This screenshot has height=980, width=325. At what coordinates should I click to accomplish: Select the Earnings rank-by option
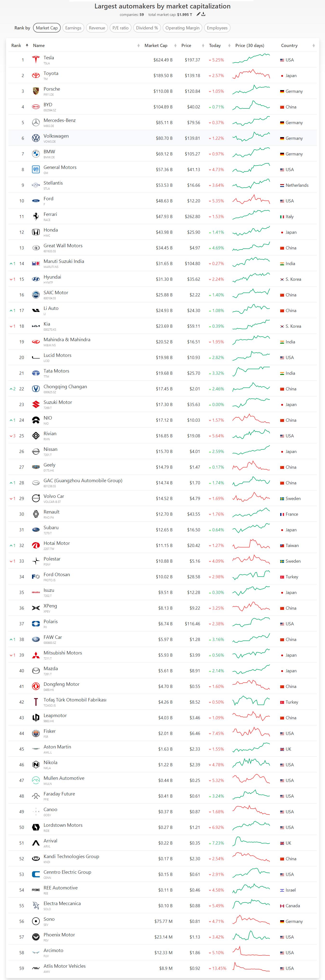click(x=73, y=28)
